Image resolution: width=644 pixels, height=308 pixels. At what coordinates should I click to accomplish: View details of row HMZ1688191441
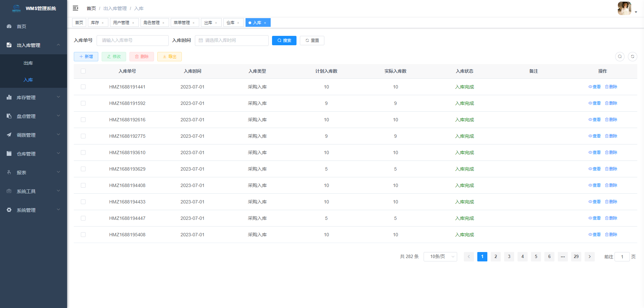click(x=594, y=87)
